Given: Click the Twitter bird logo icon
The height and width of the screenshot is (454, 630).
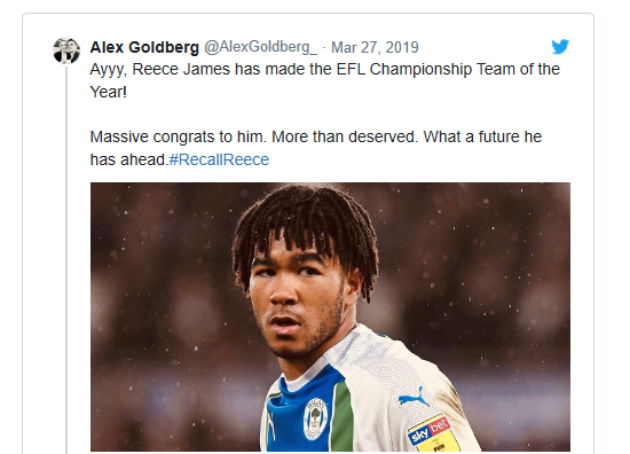Looking at the screenshot, I should pos(561,46).
